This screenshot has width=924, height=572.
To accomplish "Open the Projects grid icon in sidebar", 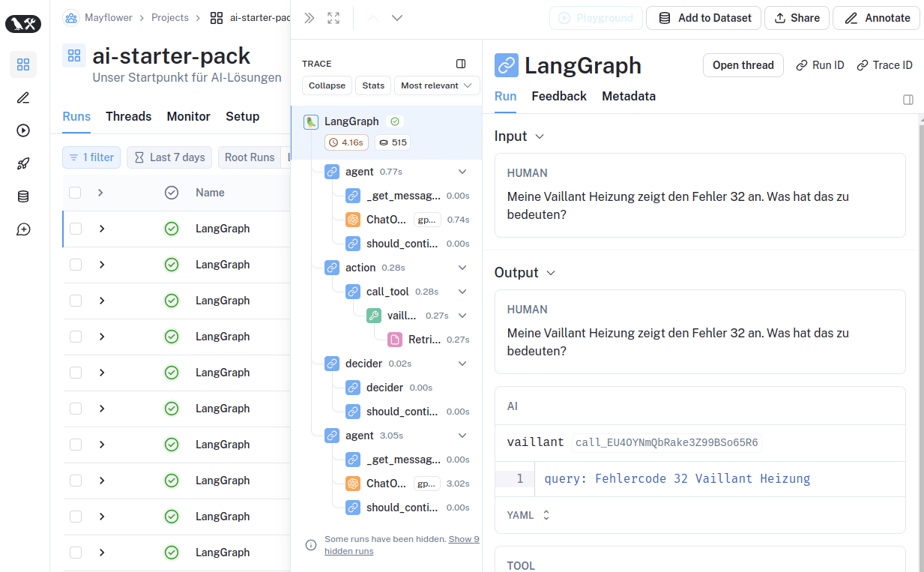I will click(x=23, y=64).
